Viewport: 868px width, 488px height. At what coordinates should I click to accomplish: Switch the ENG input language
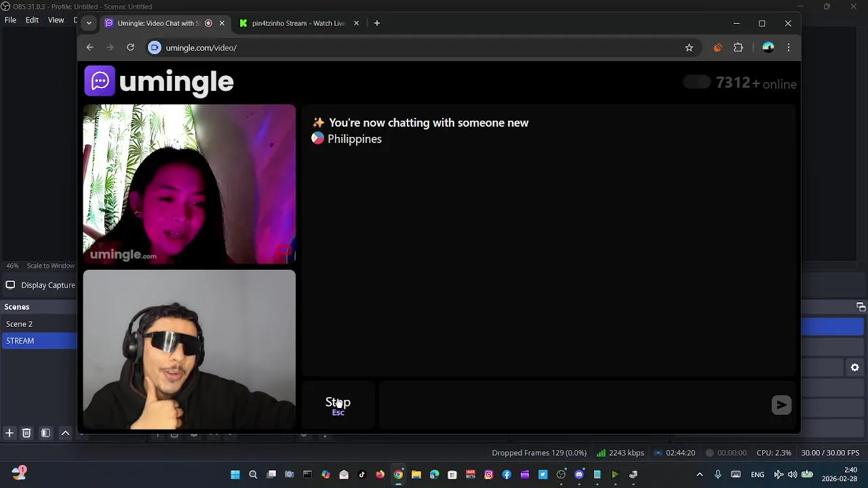[757, 474]
